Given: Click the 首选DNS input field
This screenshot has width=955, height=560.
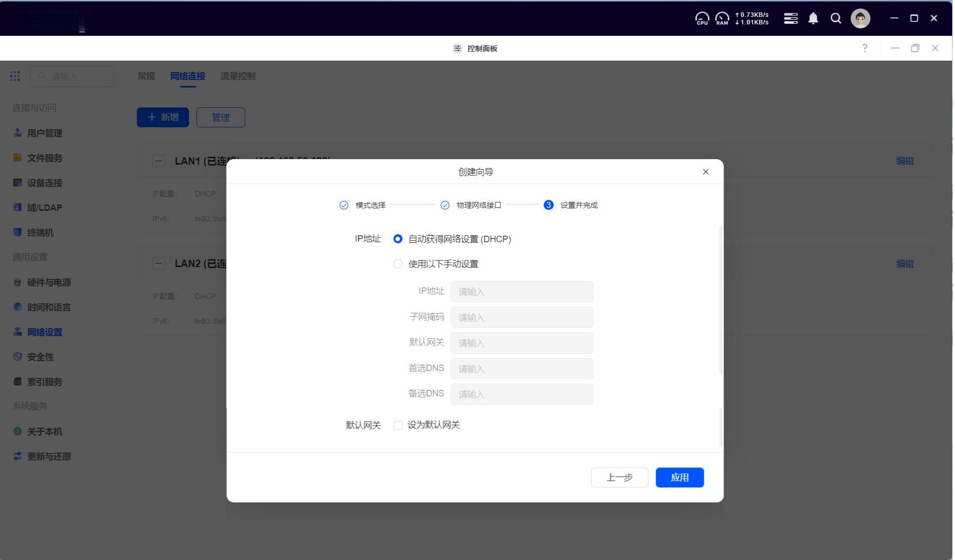Looking at the screenshot, I should 522,369.
